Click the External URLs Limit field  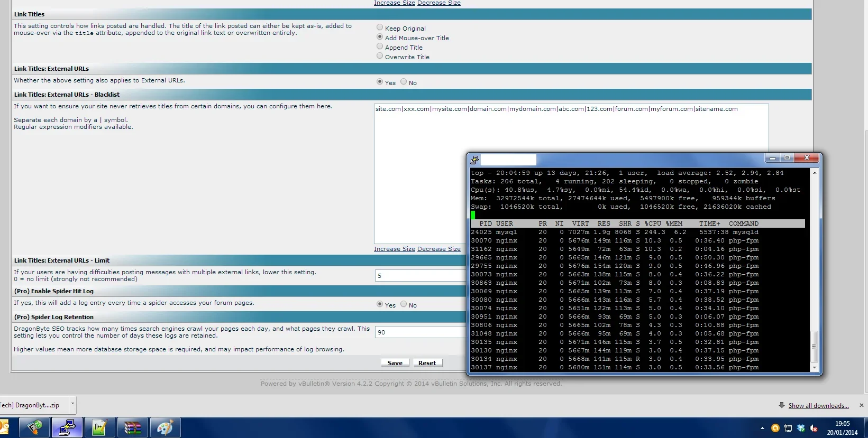pyautogui.click(x=421, y=276)
